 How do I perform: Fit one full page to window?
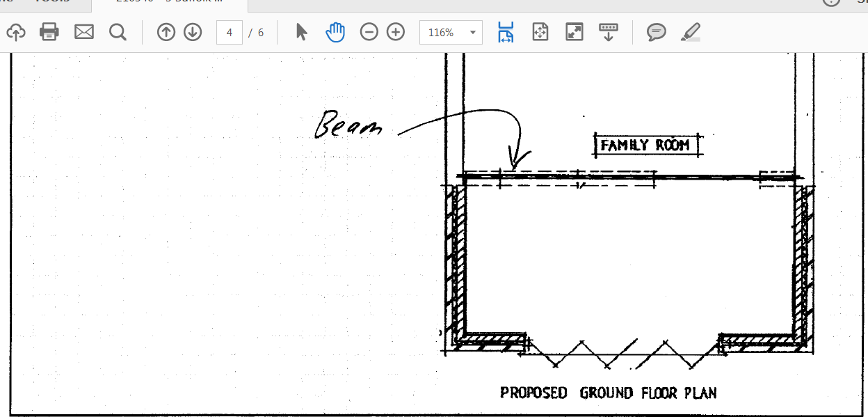pos(540,32)
